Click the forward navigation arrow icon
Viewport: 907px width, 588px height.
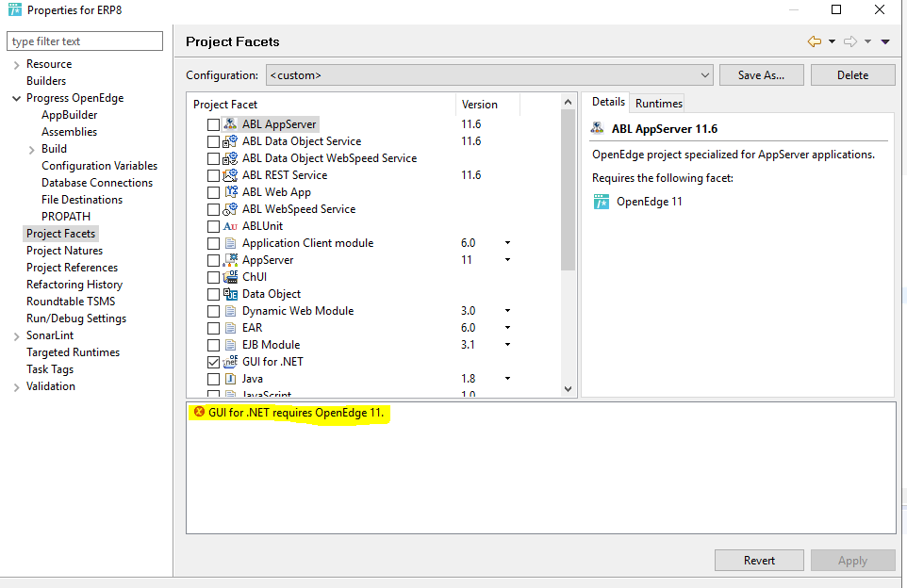[x=850, y=41]
